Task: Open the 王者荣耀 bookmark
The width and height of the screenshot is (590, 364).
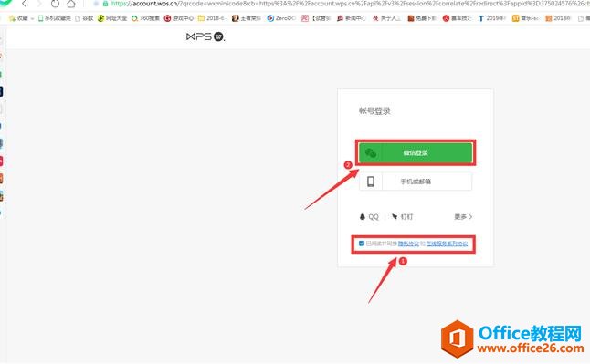Action: 247,18
